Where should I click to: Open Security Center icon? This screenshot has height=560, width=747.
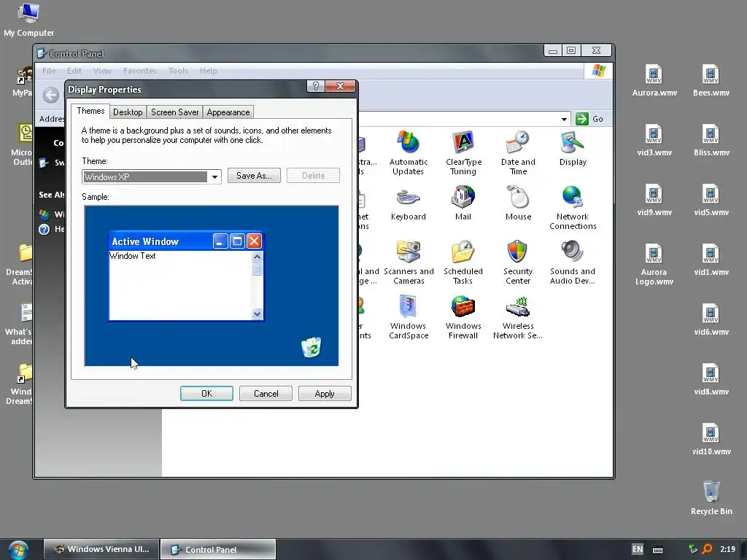(x=518, y=262)
